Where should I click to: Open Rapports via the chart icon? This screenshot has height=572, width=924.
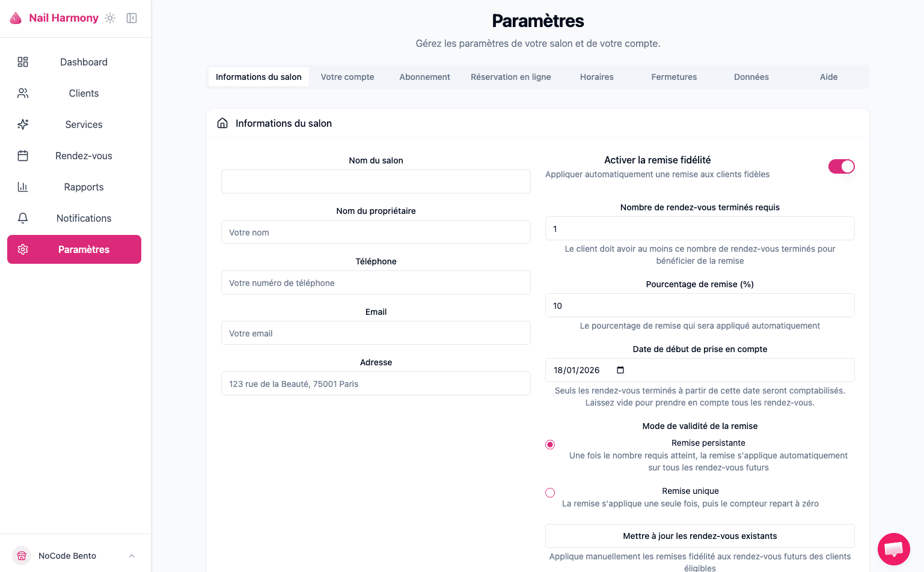[22, 187]
